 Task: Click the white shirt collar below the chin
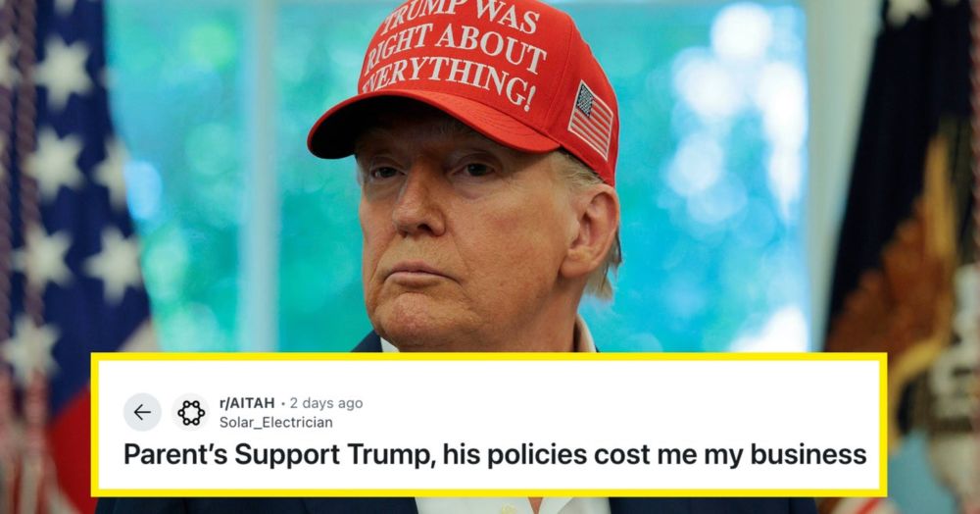584,337
